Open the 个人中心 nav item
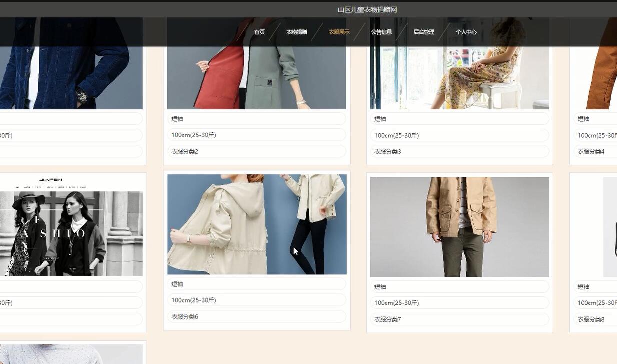 [466, 32]
